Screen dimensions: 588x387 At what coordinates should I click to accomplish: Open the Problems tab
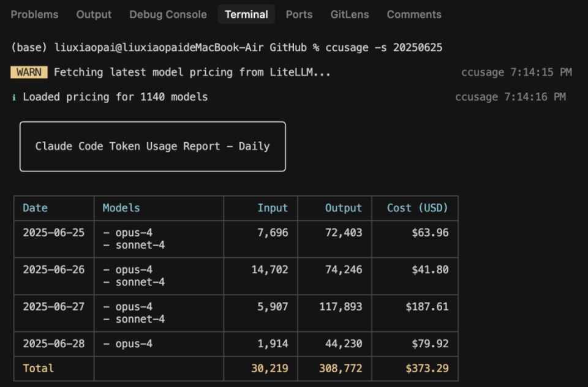(x=35, y=14)
